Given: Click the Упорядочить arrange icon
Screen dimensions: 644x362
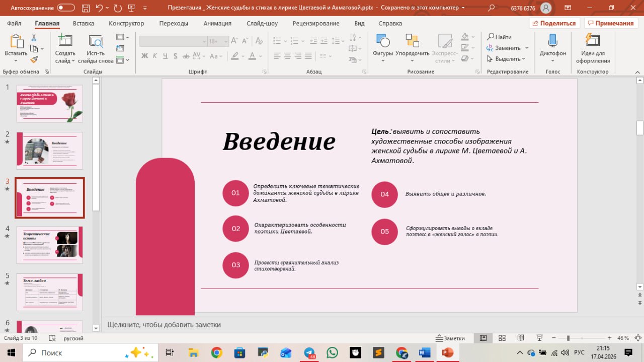Looking at the screenshot, I should pyautogui.click(x=413, y=41).
